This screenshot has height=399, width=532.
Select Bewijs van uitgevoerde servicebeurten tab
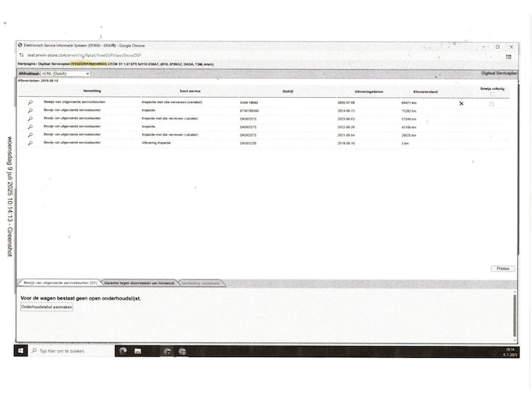point(60,283)
